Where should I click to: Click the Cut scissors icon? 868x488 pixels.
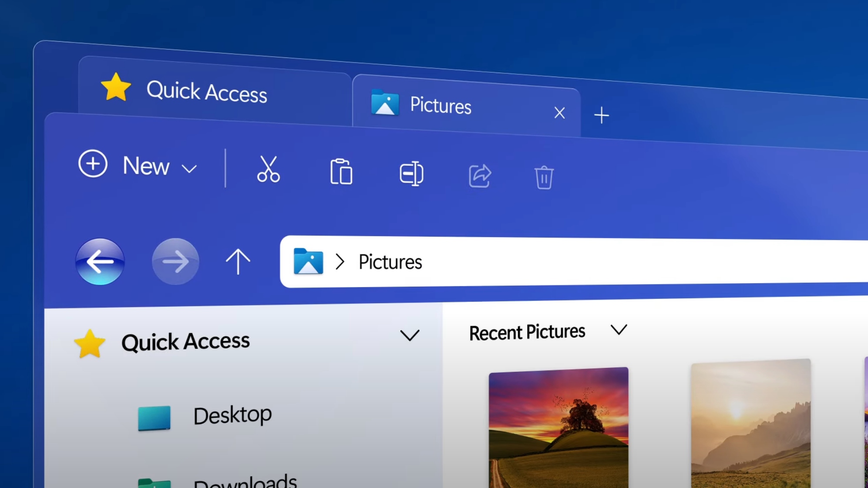(x=268, y=169)
